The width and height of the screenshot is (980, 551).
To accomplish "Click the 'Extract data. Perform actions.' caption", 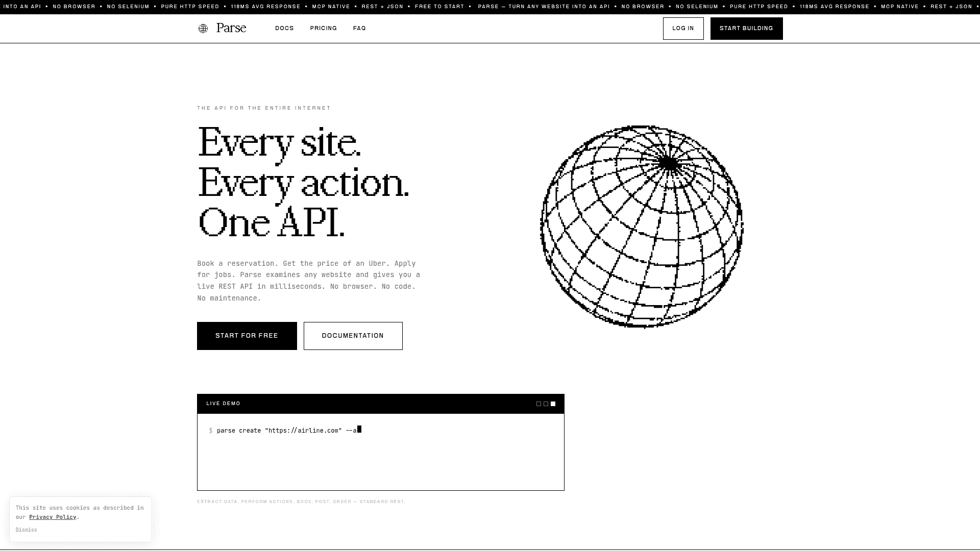I will pyautogui.click(x=301, y=502).
